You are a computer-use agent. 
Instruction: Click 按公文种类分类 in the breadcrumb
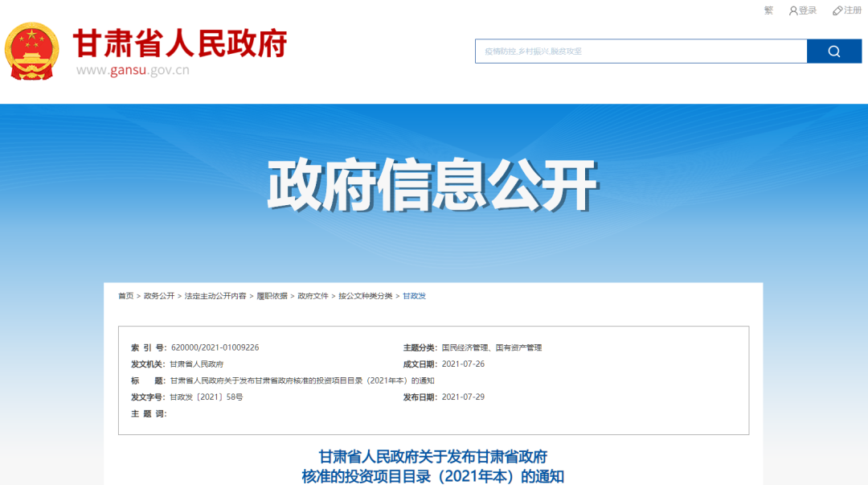click(365, 296)
